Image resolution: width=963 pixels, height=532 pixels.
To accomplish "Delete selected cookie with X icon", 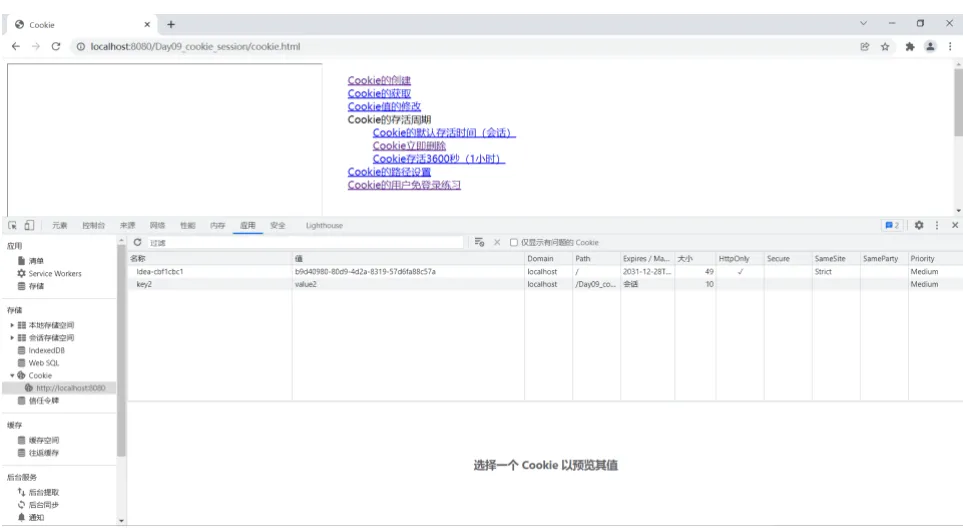I will [x=497, y=242].
